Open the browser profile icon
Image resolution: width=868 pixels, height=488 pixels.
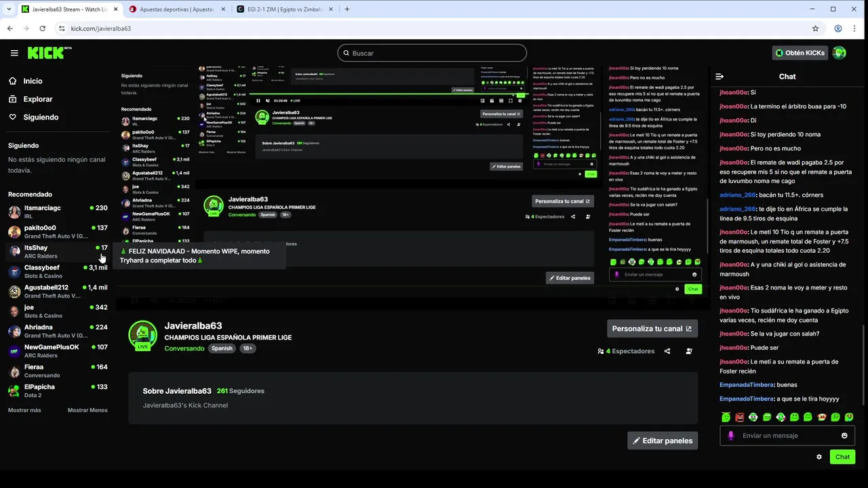point(838,28)
